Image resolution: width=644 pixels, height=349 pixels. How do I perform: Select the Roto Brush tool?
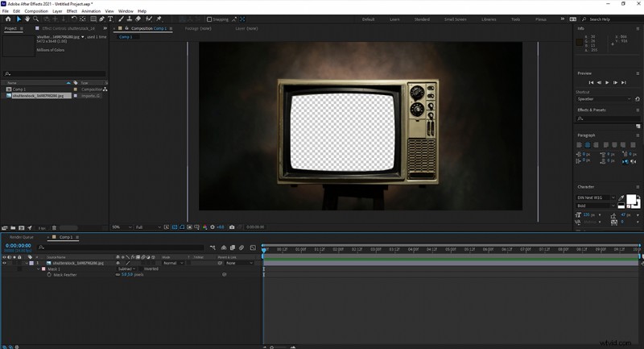149,19
